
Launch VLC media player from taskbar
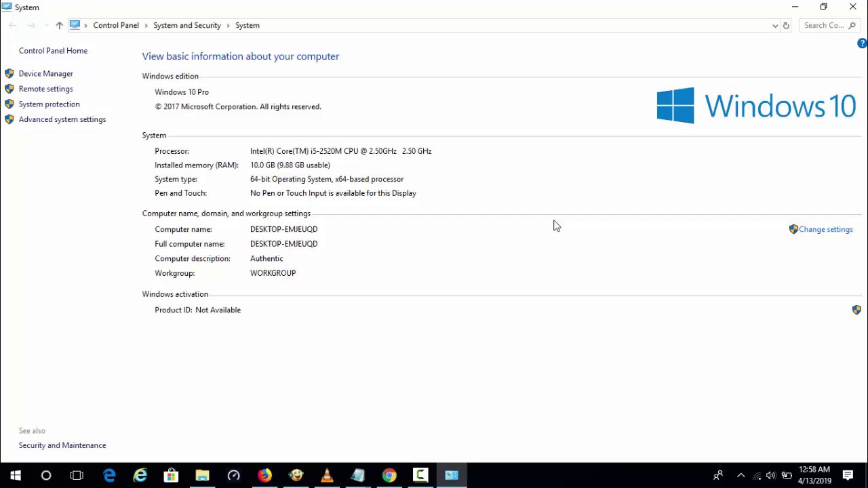[x=327, y=475]
